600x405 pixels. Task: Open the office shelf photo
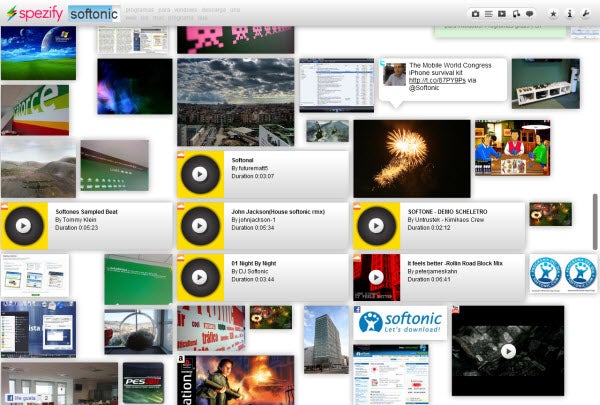click(546, 83)
